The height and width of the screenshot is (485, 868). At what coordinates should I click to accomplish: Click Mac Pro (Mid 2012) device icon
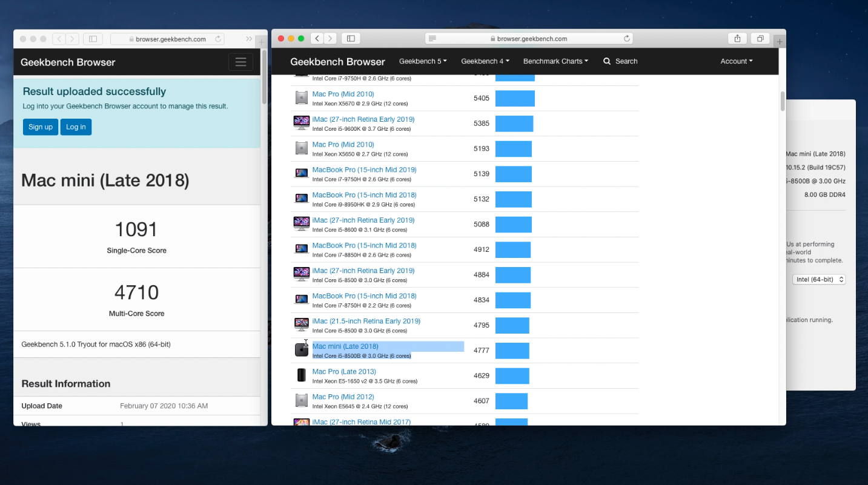[x=301, y=400]
